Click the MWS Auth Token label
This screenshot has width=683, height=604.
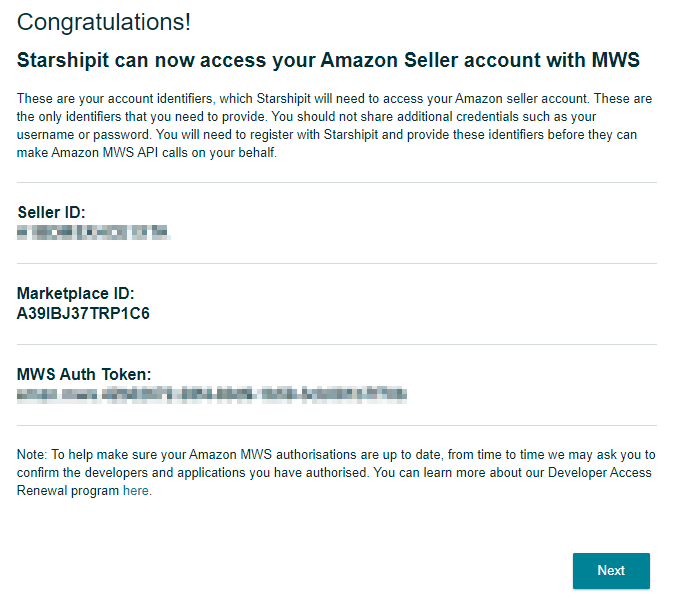click(x=84, y=375)
